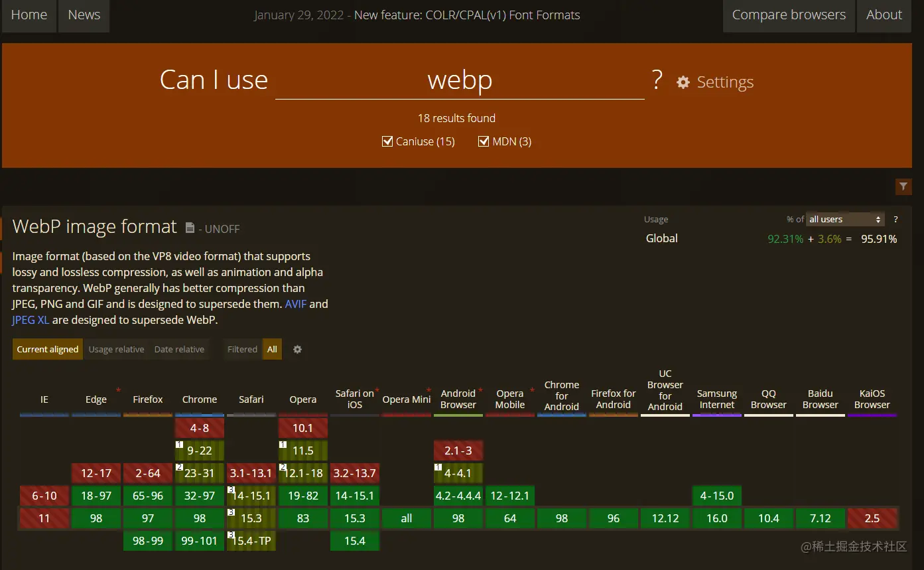Open the view options gear beside All

(x=297, y=349)
